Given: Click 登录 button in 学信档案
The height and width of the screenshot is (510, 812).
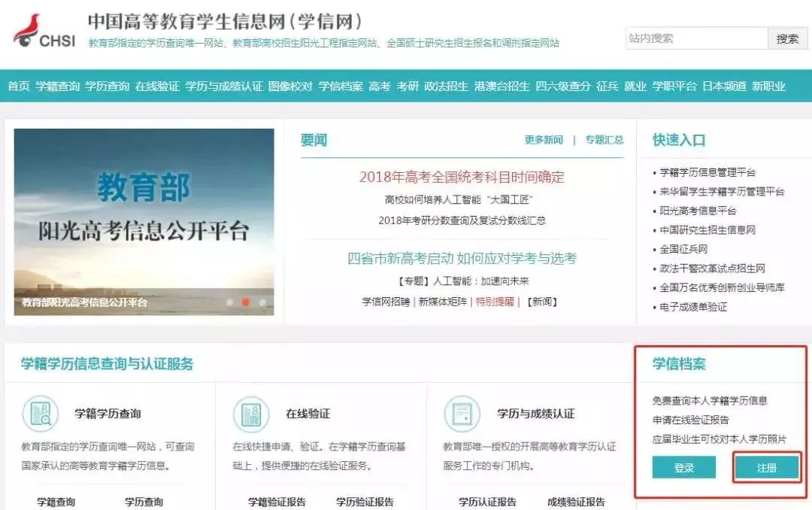Looking at the screenshot, I should [684, 468].
